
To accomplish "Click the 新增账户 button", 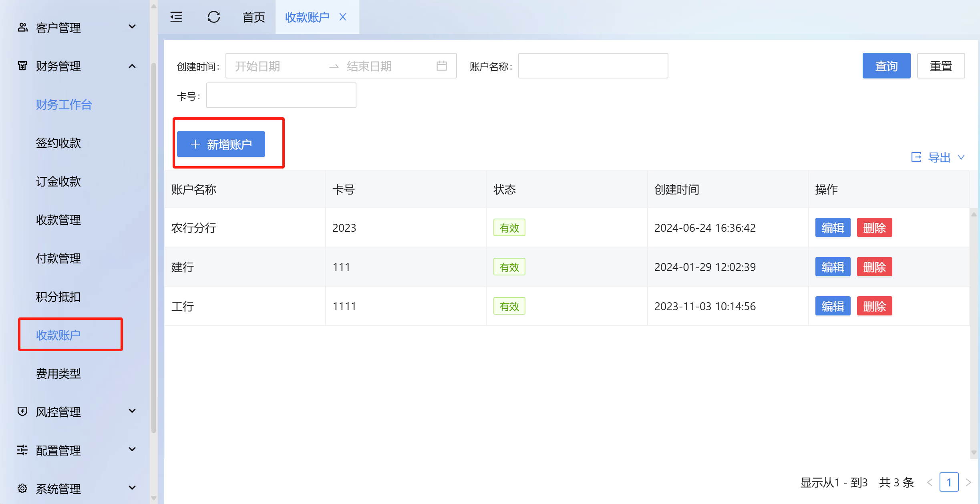I will click(221, 144).
